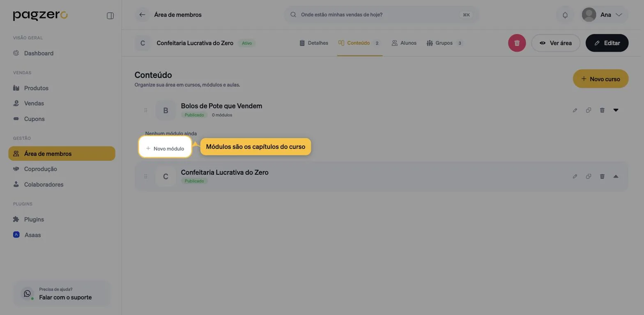Open the notifications bell
This screenshot has height=315, width=644.
[x=565, y=15]
